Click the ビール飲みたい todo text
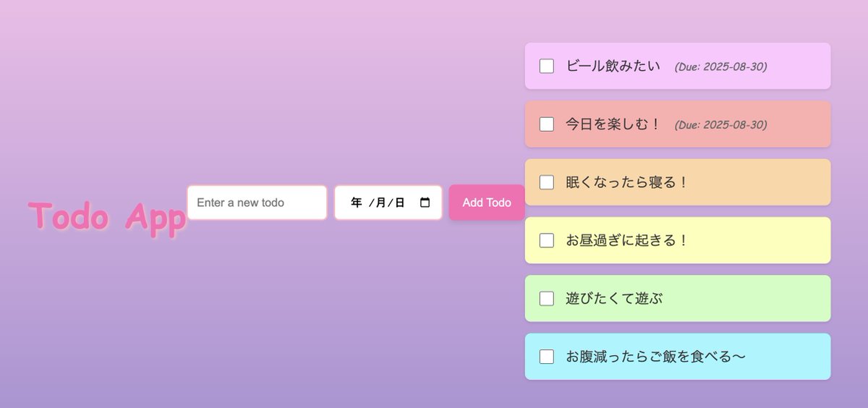The image size is (868, 408). coord(613,66)
